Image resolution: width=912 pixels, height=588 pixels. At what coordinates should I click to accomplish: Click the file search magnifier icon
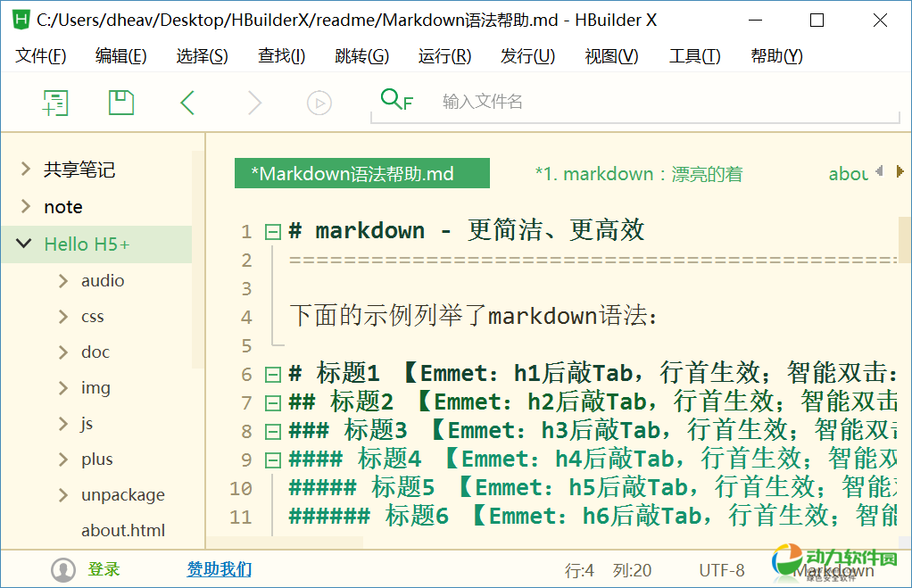point(395,100)
